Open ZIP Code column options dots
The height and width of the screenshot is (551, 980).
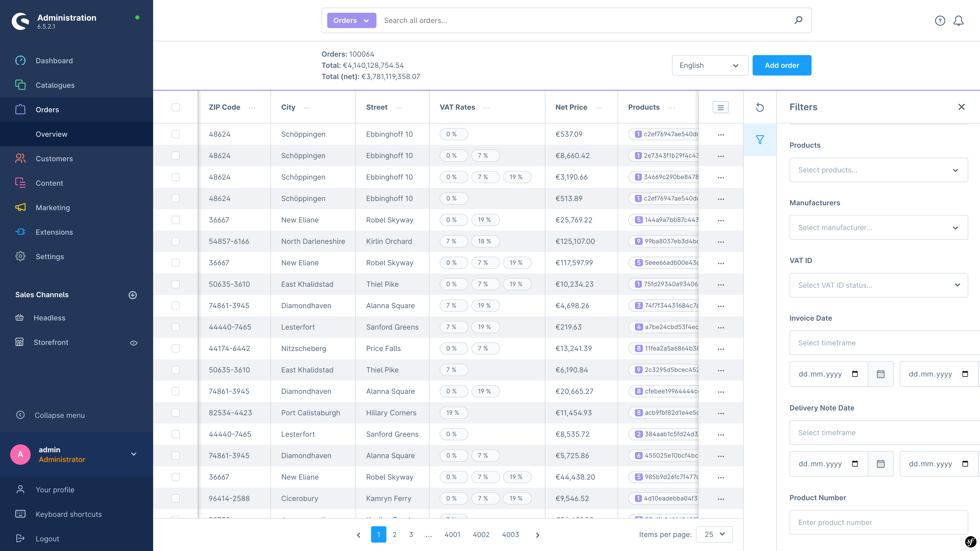click(x=252, y=108)
